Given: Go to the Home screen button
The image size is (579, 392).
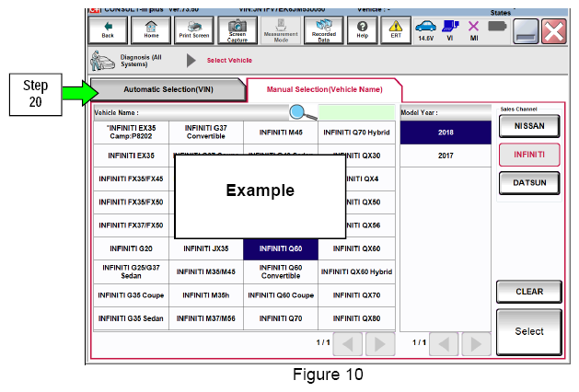Looking at the screenshot, I should click(x=151, y=29).
